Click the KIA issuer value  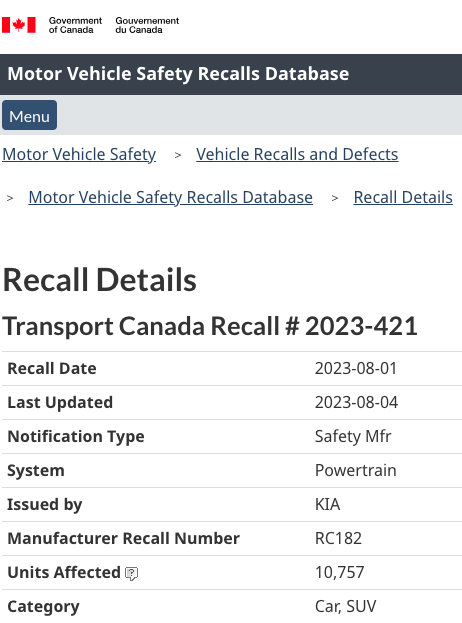[x=327, y=505]
